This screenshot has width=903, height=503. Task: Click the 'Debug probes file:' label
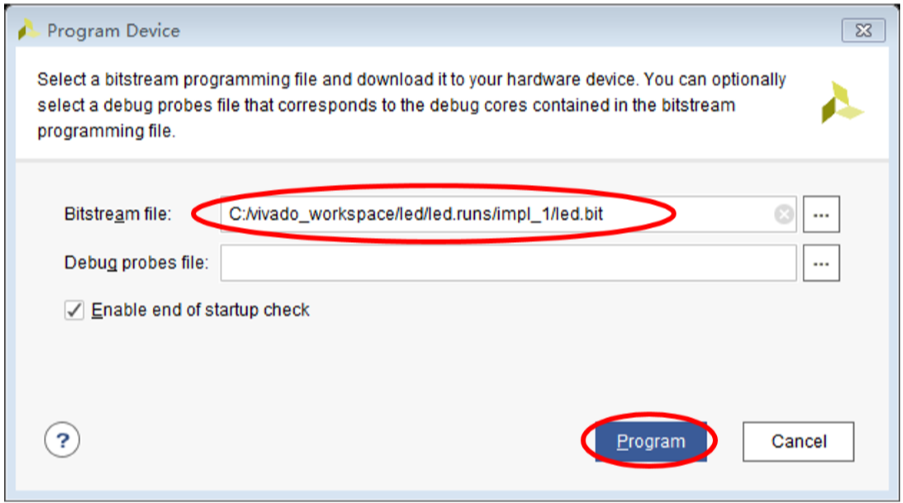[x=136, y=263]
